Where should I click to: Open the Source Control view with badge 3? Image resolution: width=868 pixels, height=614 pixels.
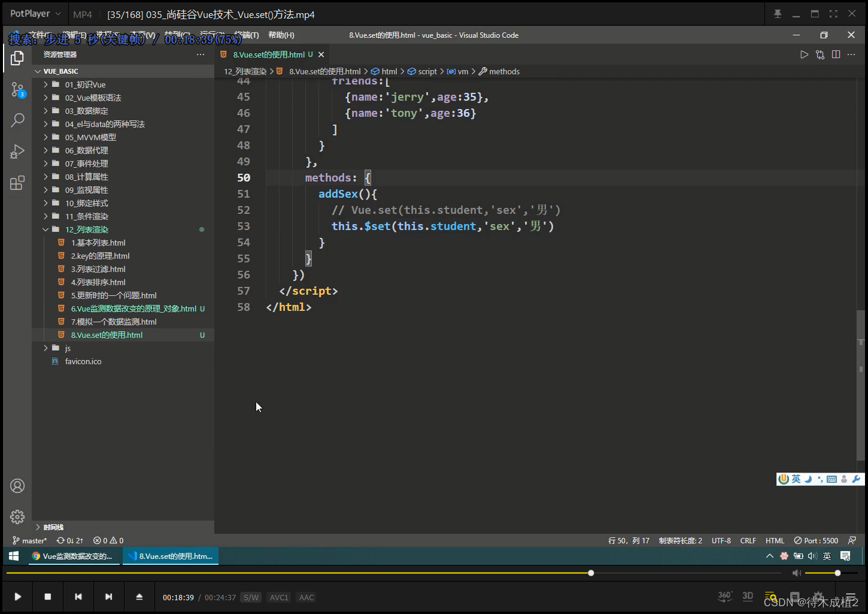coord(17,90)
